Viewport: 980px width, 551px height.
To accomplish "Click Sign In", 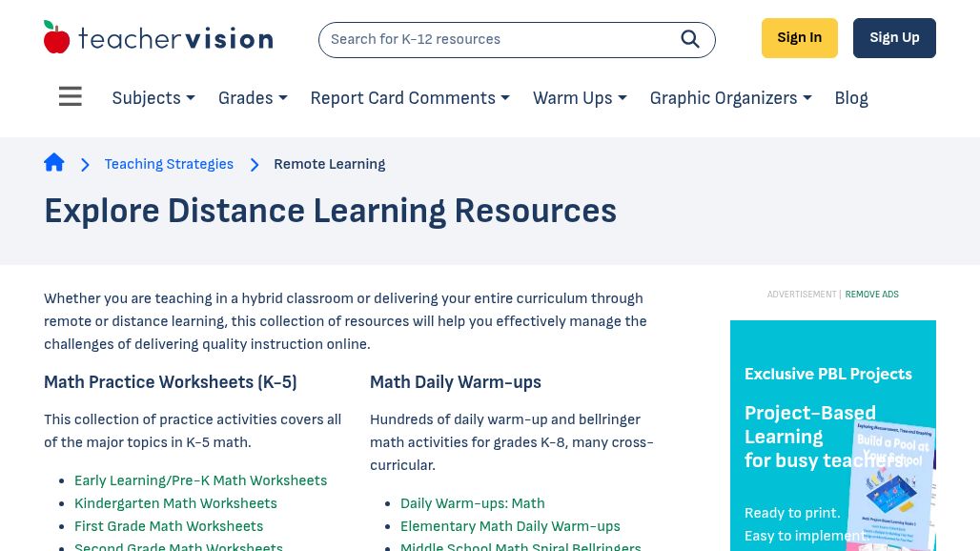I will 799,37.
